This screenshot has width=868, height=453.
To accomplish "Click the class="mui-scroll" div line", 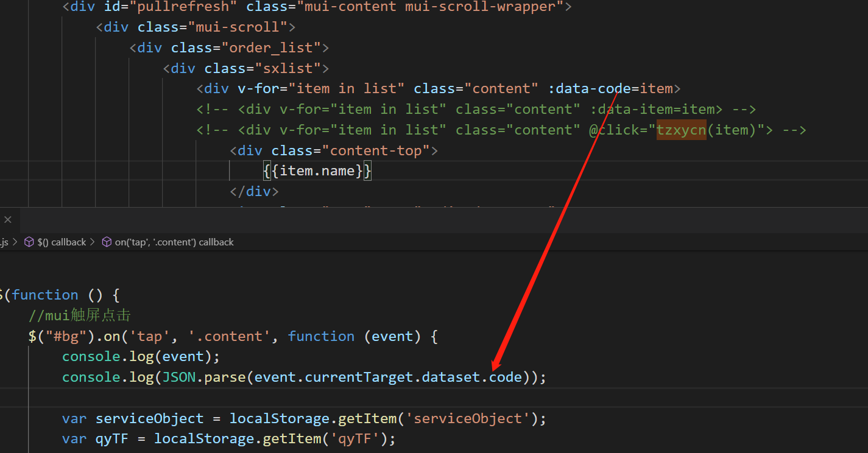I will (x=196, y=27).
